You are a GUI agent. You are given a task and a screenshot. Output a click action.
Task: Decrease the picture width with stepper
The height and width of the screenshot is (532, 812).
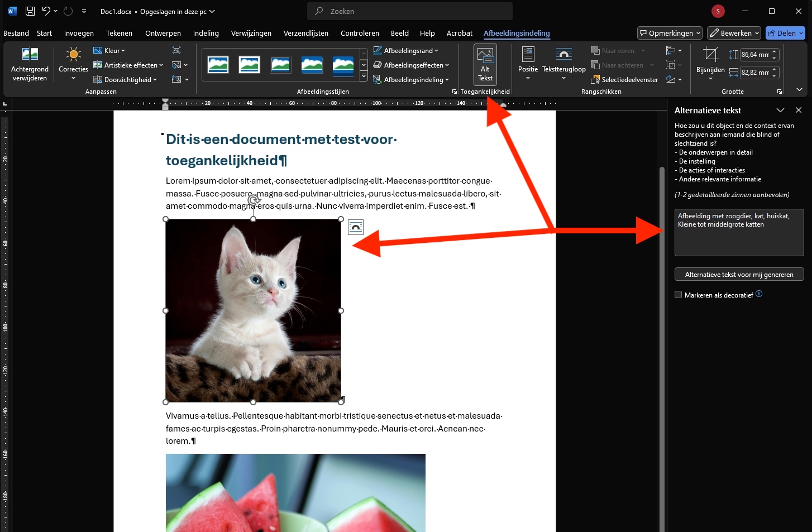pos(775,75)
